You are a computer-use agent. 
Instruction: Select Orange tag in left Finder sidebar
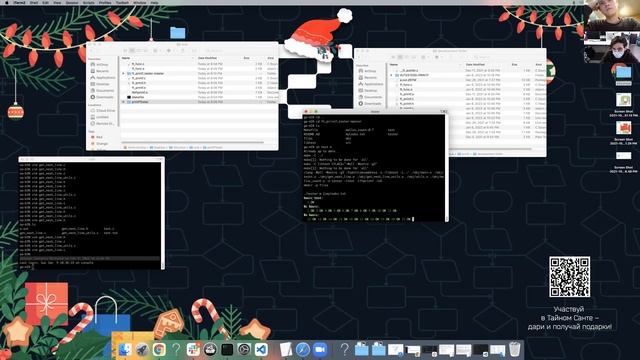tap(100, 144)
